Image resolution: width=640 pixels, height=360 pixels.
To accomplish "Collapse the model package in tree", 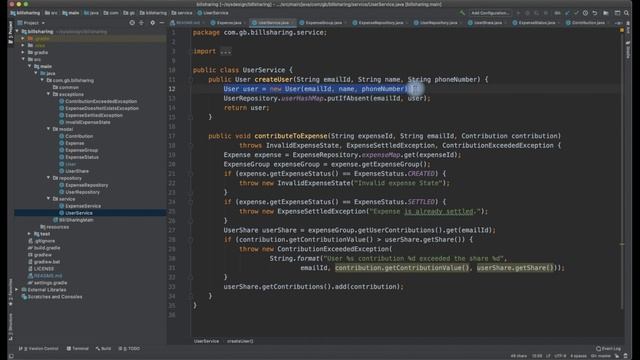I will click(x=48, y=129).
